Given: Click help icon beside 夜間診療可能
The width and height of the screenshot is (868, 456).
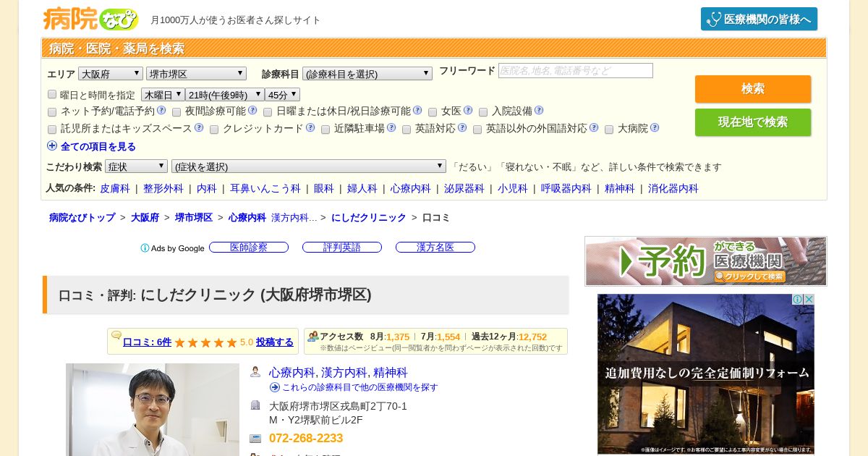Looking at the screenshot, I should 252,110.
